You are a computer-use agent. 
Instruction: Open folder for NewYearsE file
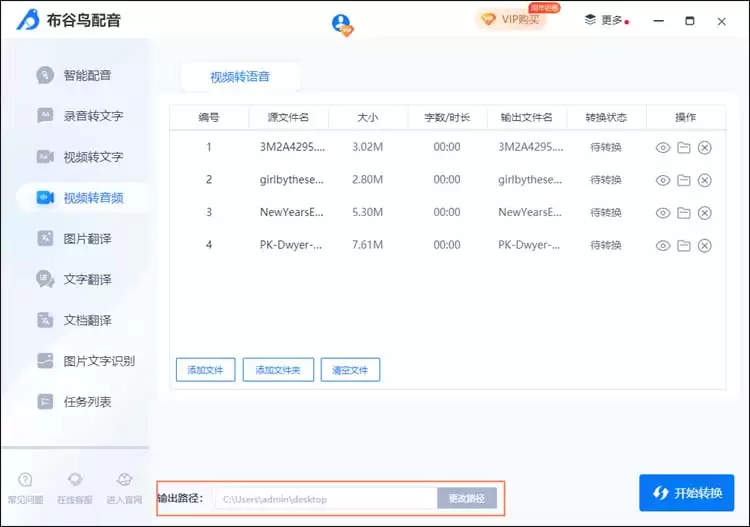pos(684,213)
